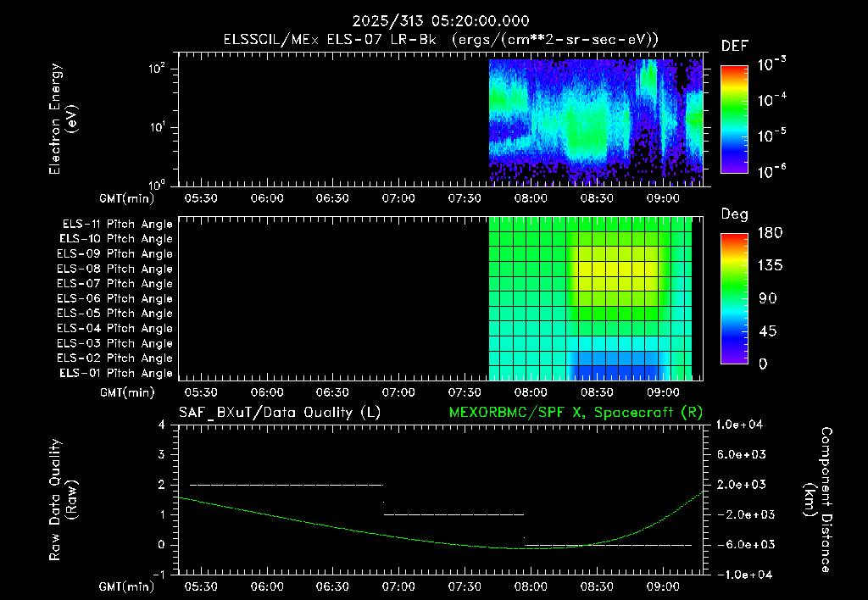Click 07:00 under the data quality panel
This screenshot has width=868, height=600.
point(398,586)
